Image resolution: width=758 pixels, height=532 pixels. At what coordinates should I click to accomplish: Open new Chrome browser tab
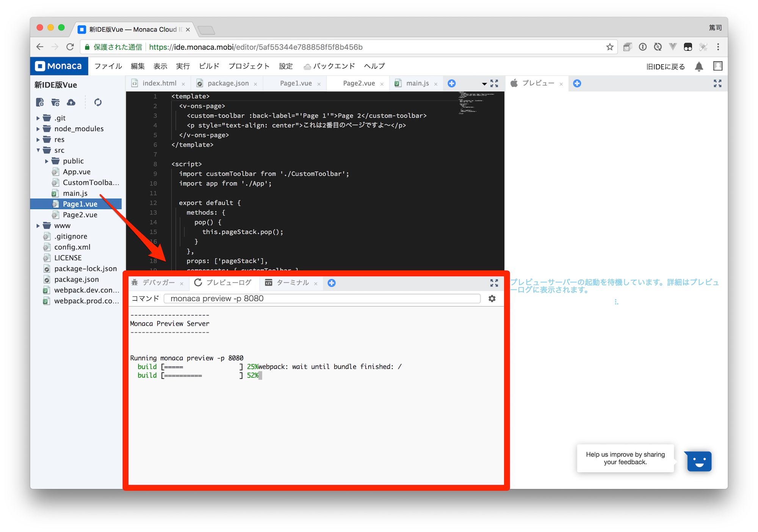pos(206,30)
